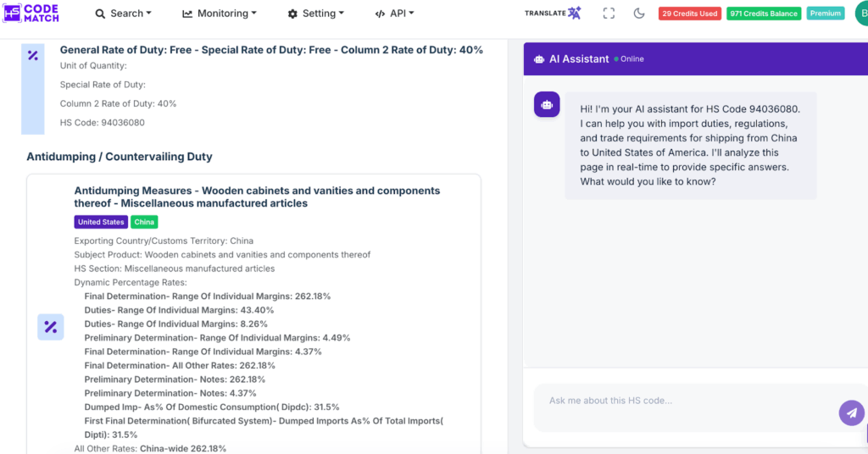Click the chatbot avatar beside greeting message
The height and width of the screenshot is (454, 868).
pos(547,104)
